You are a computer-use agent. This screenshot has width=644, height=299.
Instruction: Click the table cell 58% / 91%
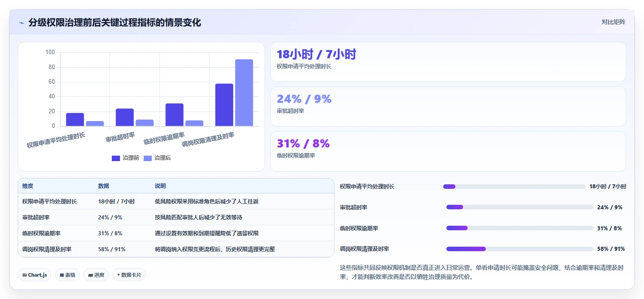pyautogui.click(x=112, y=249)
